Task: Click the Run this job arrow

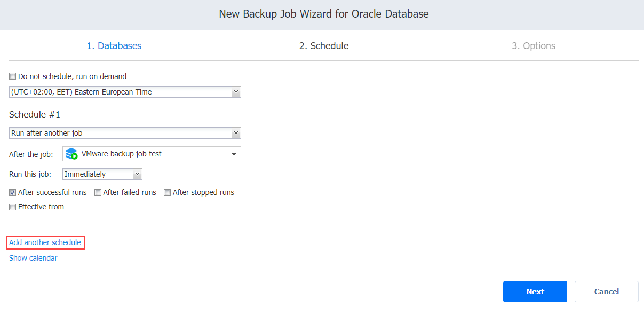Action: [137, 174]
